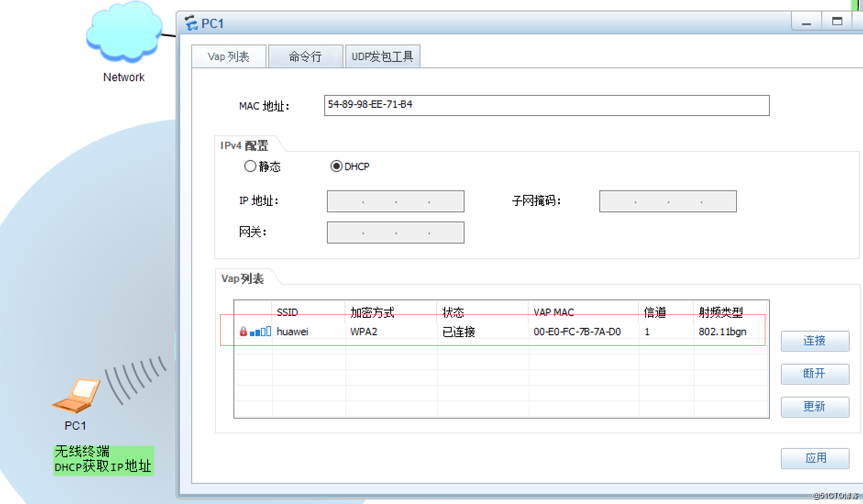Minimize the PC1 window
This screenshot has height=504, width=863.
[807, 22]
